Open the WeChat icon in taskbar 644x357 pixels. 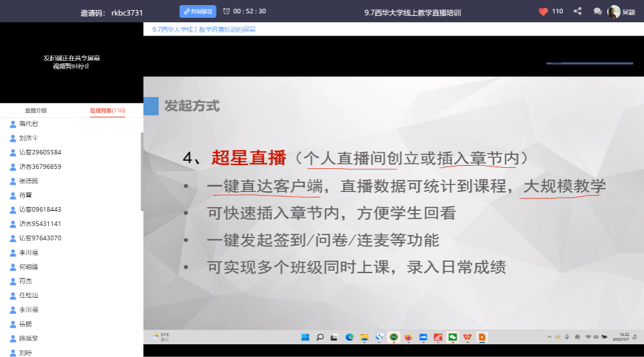tap(453, 337)
